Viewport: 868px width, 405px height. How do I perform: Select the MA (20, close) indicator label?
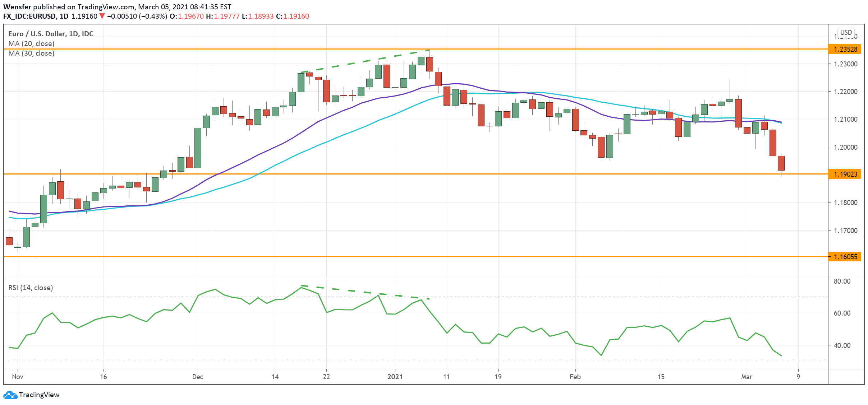click(31, 43)
